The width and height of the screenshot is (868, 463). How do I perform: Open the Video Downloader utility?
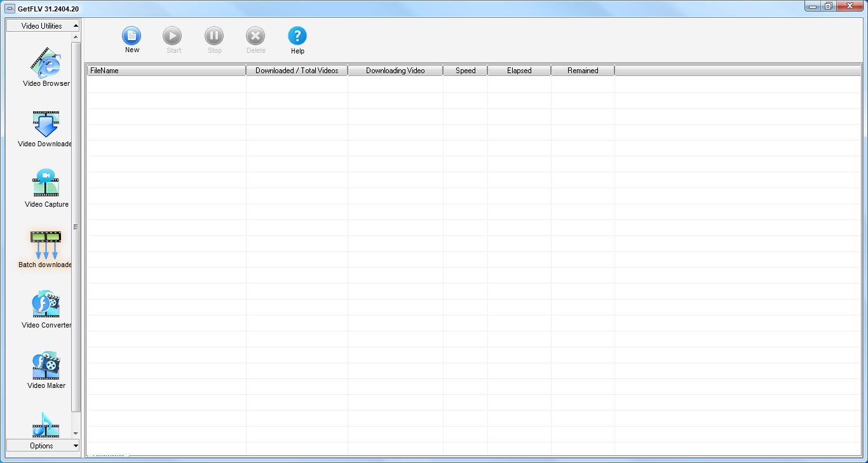(46, 128)
